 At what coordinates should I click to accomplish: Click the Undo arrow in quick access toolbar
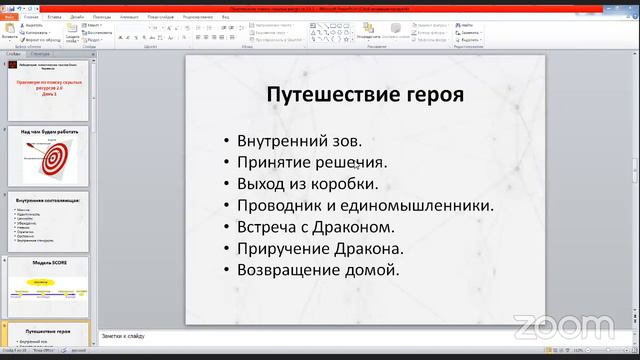coord(19,9)
